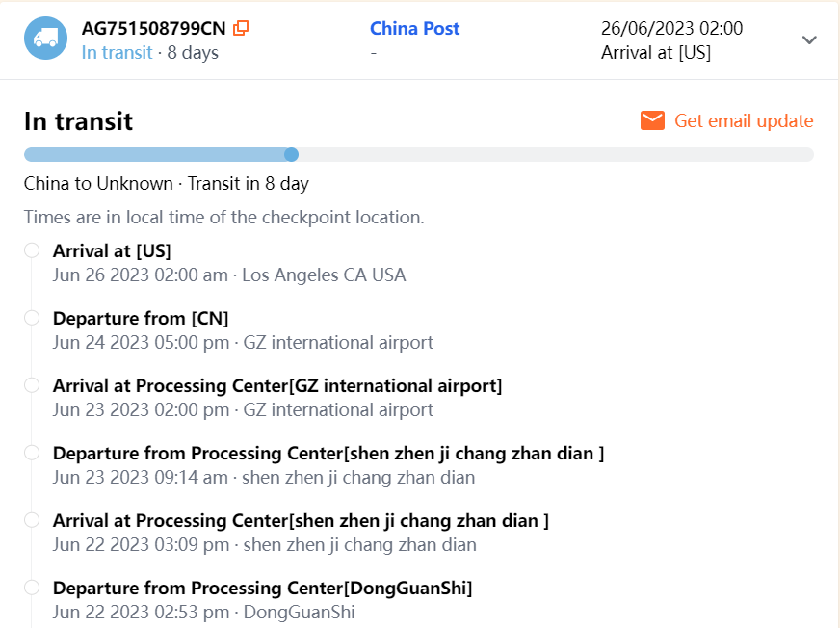Viewport: 840px width, 628px height.
Task: Click the Arrival at [US] checkpoint marker
Action: pos(32,250)
